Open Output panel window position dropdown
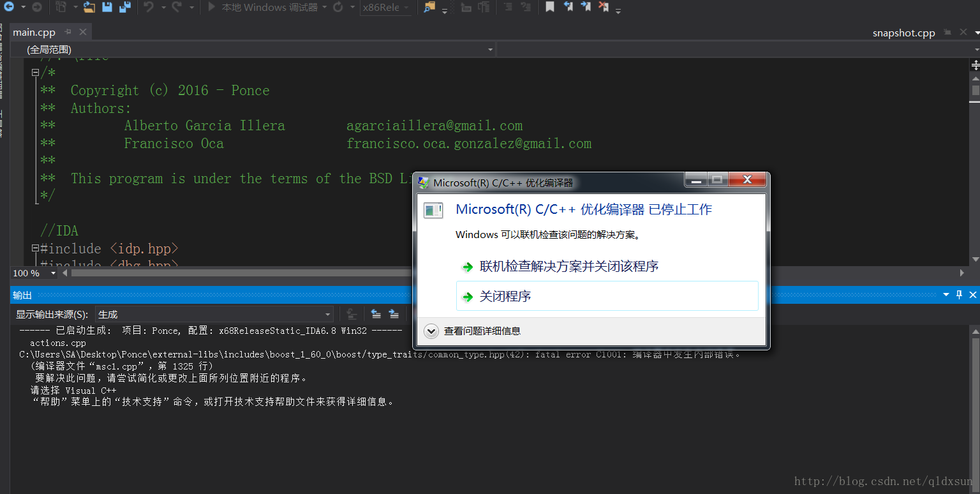The width and height of the screenshot is (980, 494). pos(946,295)
